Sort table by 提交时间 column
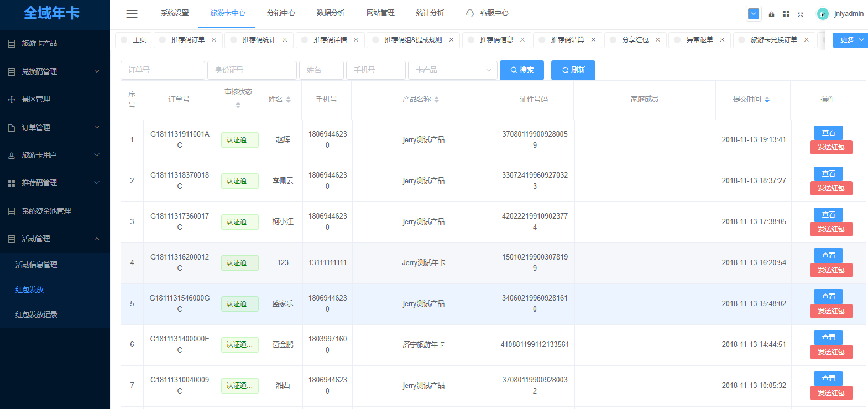Screen dimensions: 868x409 (x=767, y=100)
